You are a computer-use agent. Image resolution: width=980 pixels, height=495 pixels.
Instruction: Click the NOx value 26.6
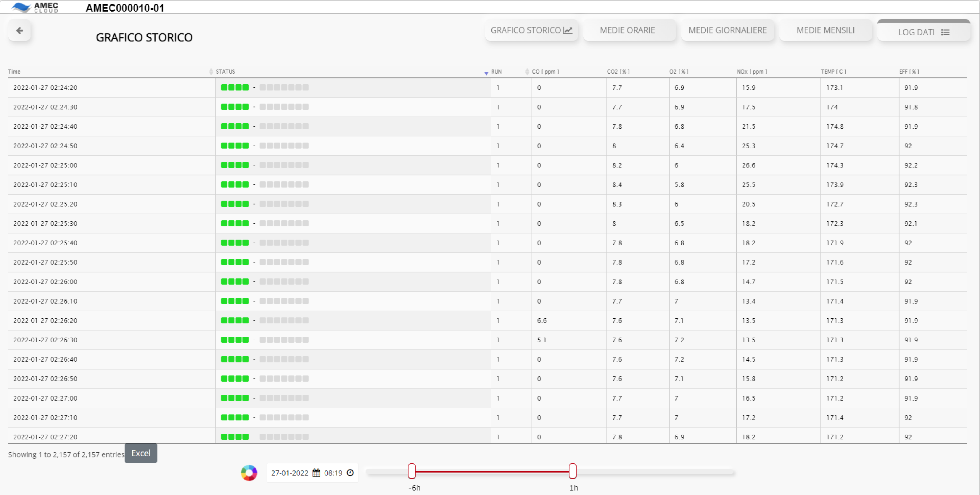point(748,165)
